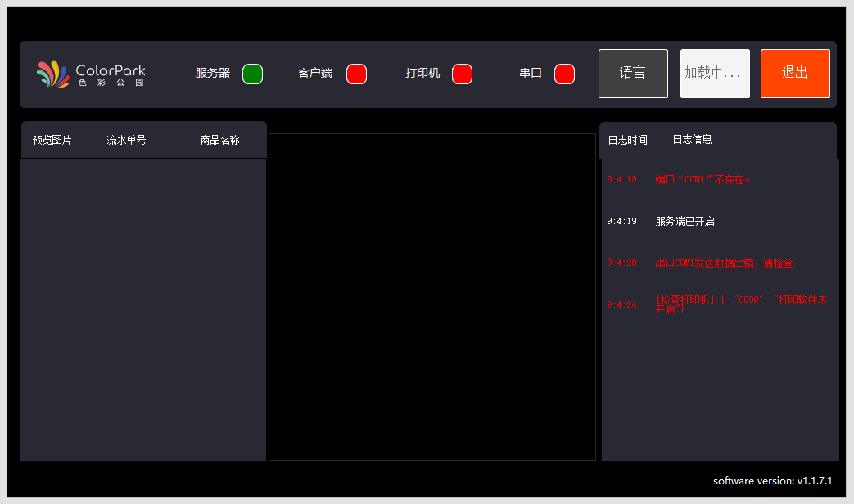The height and width of the screenshot is (504, 854).
Task: Click the software version v1.1.7.1 text
Action: pos(772,481)
